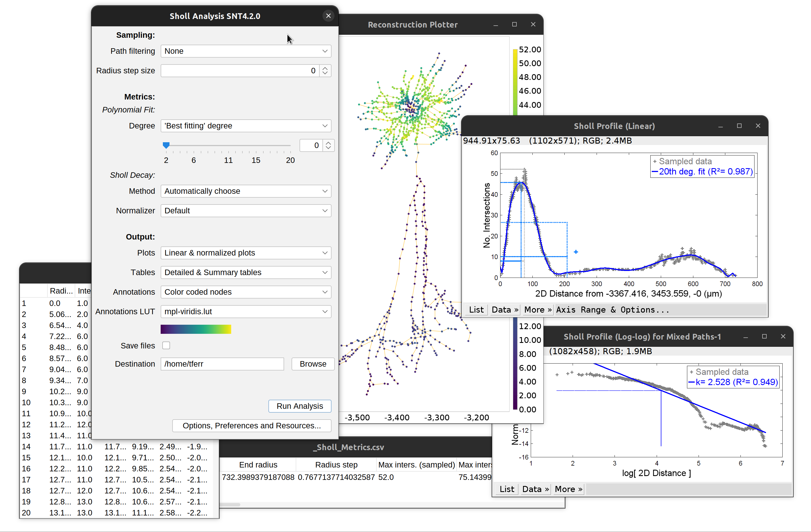
Task: Click the Destination path input field
Action: point(222,364)
